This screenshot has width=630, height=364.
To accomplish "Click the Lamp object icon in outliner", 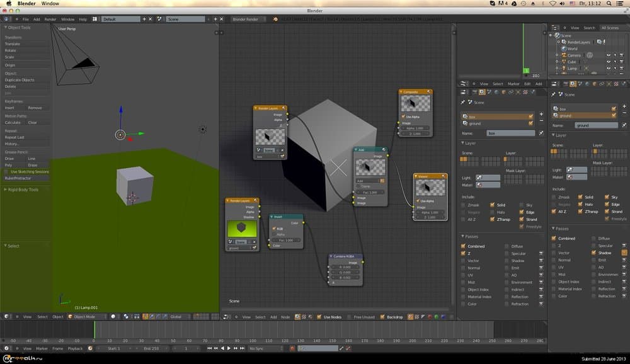I will pos(563,68).
